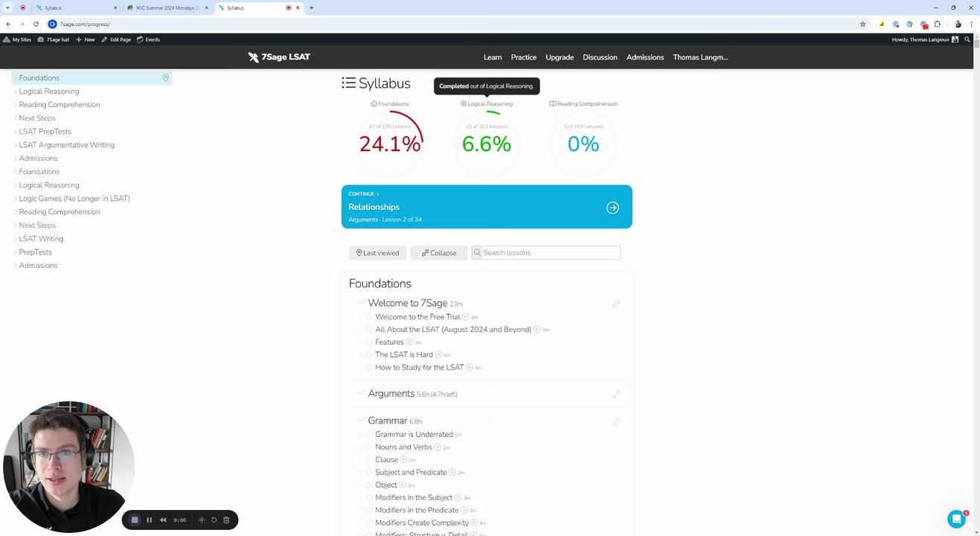Image resolution: width=980 pixels, height=536 pixels.
Task: Switch to NYC Summer 2024 Mondays tab
Action: [167, 7]
